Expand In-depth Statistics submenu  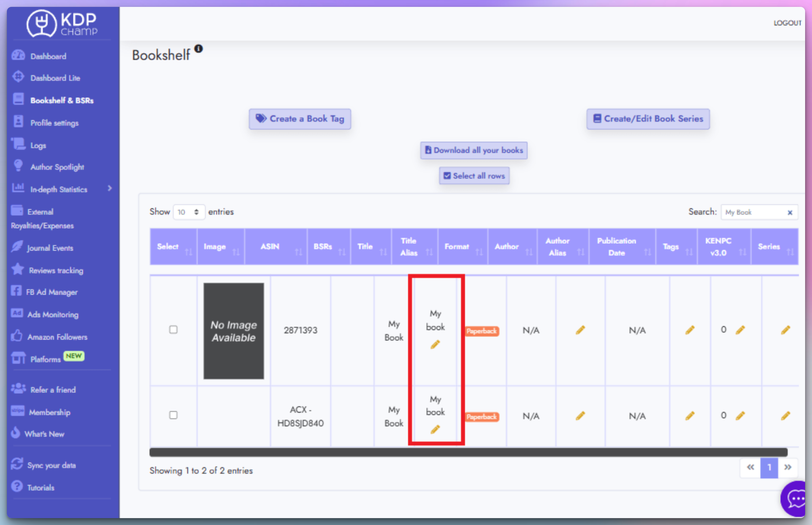(110, 189)
